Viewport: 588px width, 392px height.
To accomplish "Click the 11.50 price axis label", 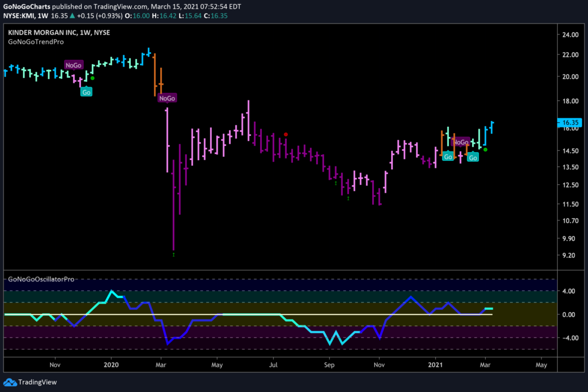I will [570, 204].
